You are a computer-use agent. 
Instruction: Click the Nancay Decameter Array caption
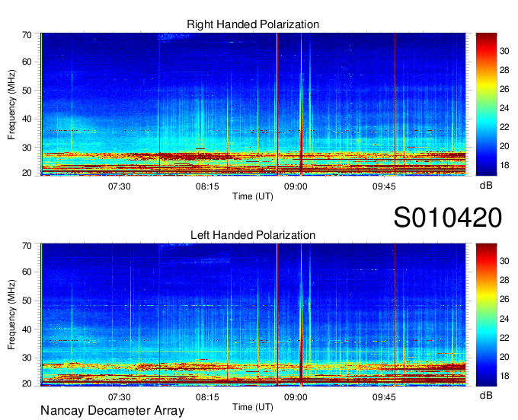coord(112,411)
